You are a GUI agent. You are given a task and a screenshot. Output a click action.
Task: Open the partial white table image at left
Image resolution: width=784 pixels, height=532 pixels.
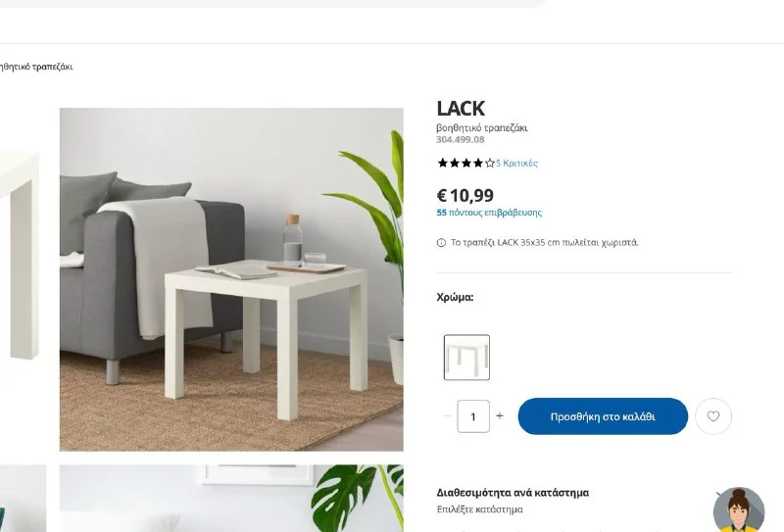(x=20, y=255)
